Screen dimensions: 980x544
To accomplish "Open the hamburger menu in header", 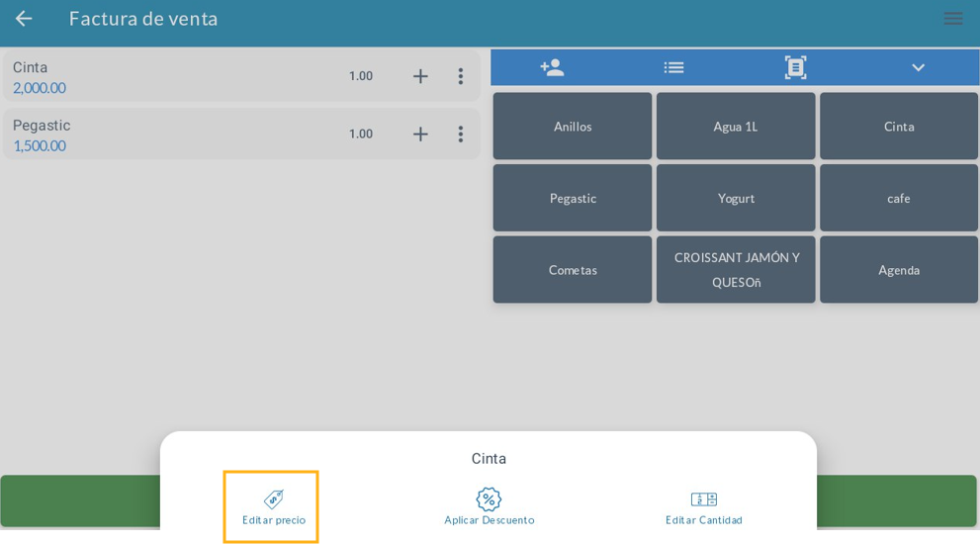I will point(952,19).
